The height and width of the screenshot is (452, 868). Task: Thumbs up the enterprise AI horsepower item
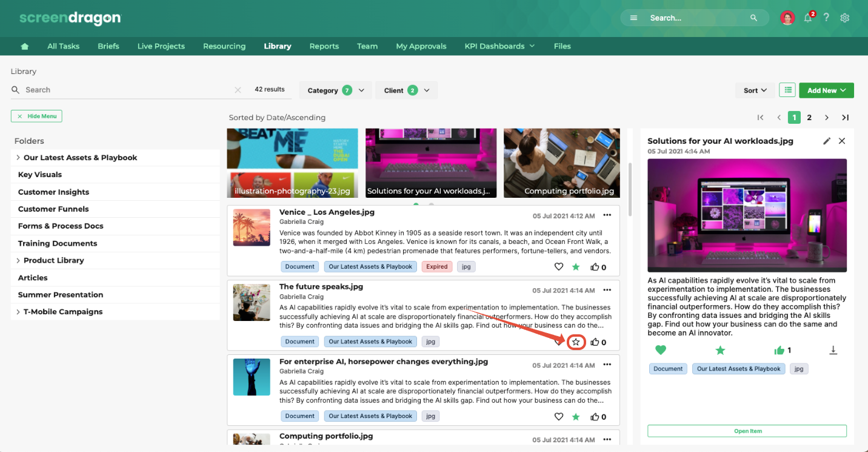point(595,416)
